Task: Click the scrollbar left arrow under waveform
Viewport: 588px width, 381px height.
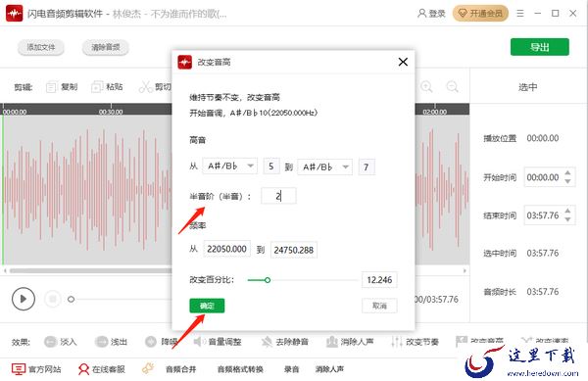Action: [x=5, y=270]
